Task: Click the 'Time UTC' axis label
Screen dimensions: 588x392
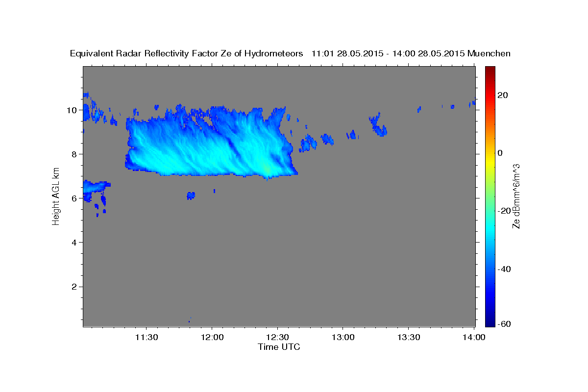Action: pyautogui.click(x=279, y=347)
